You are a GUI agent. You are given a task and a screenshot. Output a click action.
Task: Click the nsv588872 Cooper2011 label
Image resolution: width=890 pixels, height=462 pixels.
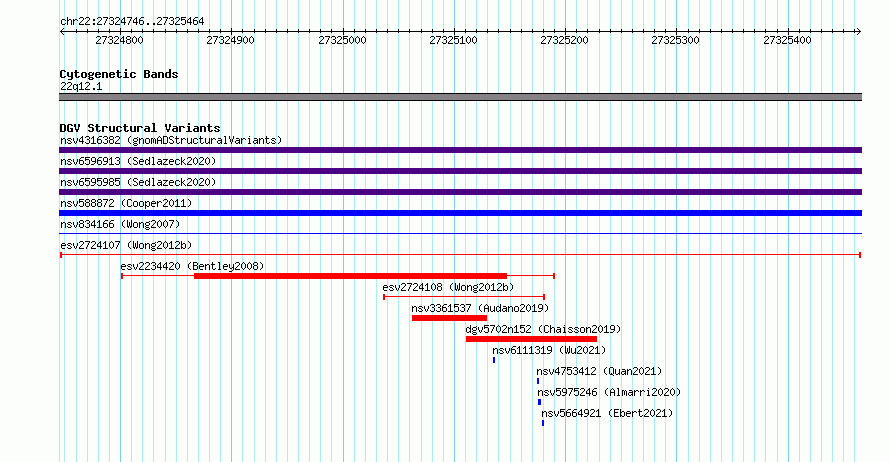tap(126, 203)
